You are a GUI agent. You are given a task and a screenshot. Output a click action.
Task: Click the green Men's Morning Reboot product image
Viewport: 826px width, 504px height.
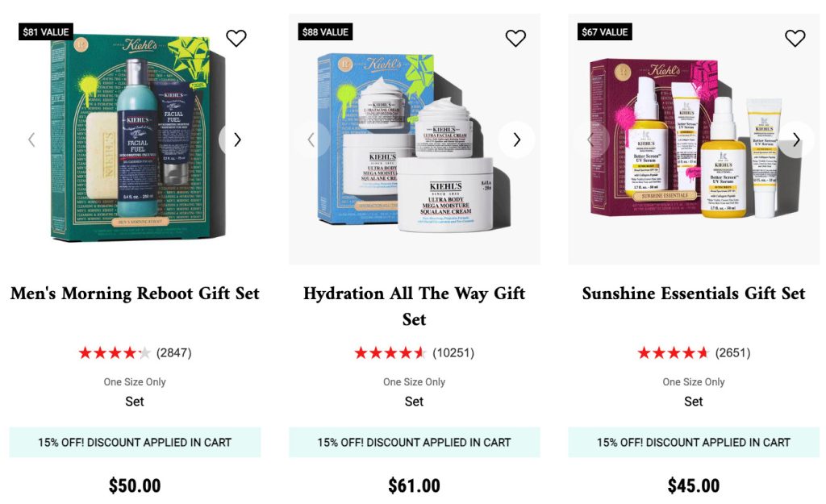pos(135,139)
